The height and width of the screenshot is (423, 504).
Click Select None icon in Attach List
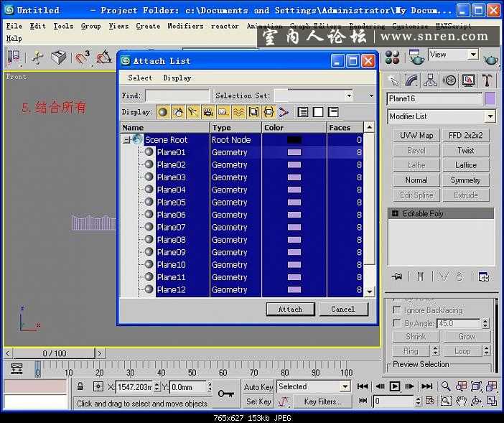318,112
